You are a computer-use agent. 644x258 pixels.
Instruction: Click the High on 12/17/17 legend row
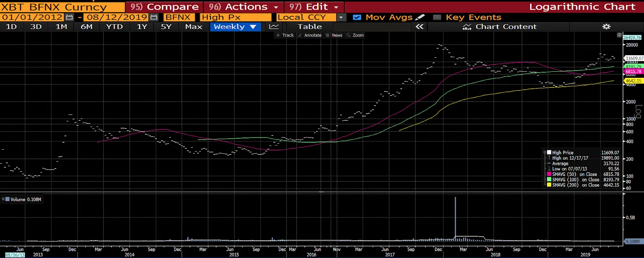tap(582, 158)
